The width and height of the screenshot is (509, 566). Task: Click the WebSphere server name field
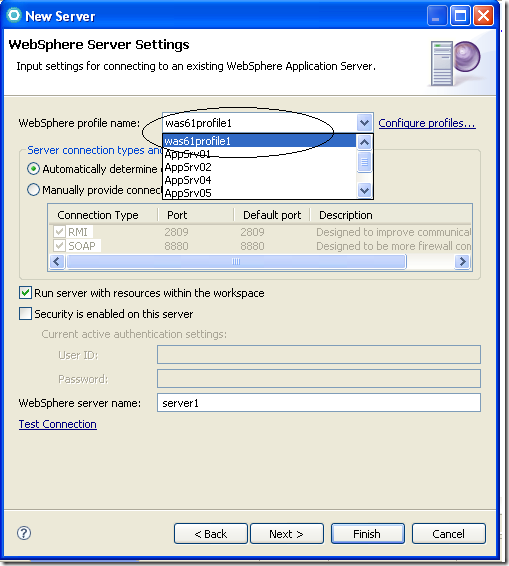(319, 402)
